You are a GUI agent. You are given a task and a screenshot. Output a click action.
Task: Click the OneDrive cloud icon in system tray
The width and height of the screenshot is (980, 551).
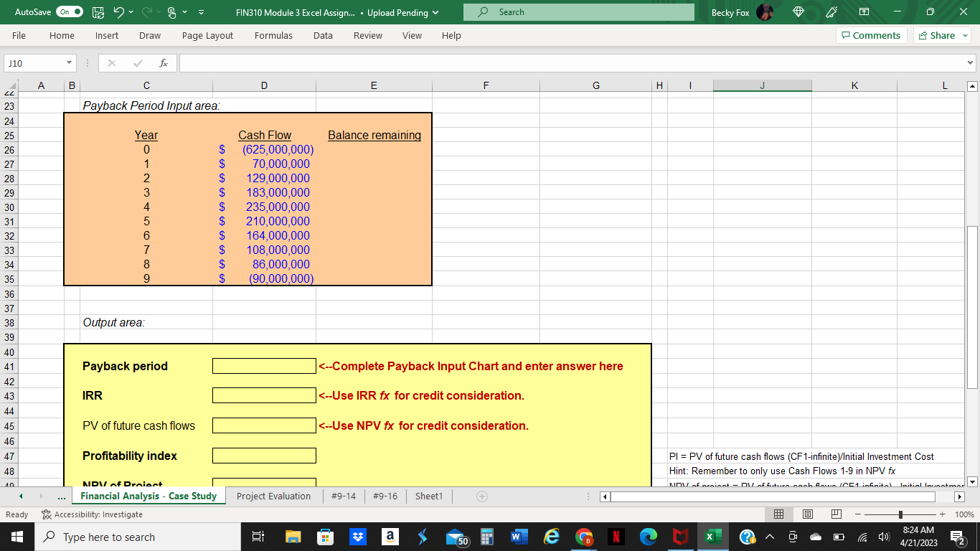(816, 536)
